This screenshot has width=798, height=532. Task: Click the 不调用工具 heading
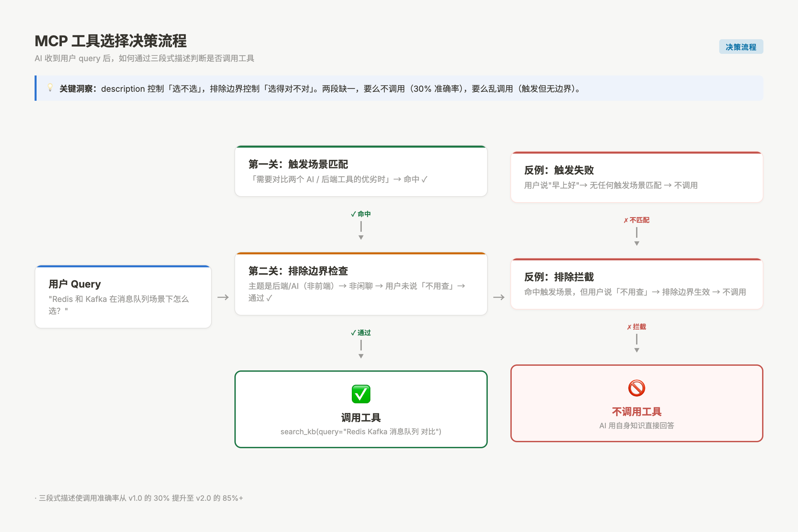636,412
